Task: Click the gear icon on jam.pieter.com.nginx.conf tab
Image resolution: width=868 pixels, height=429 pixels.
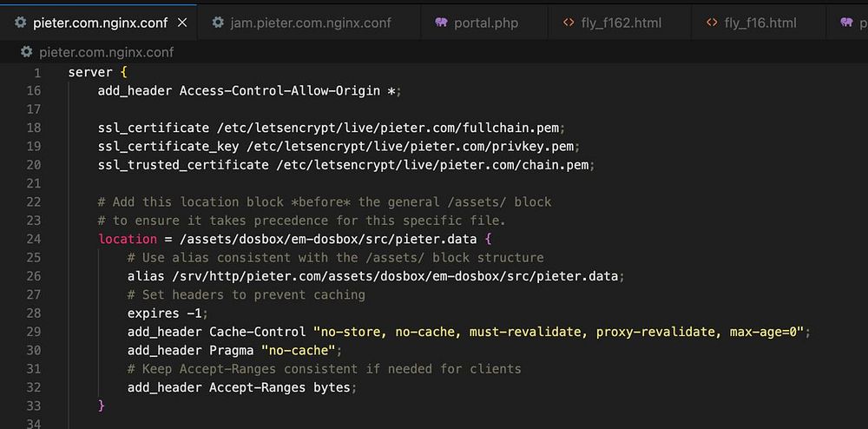Action: [x=218, y=23]
